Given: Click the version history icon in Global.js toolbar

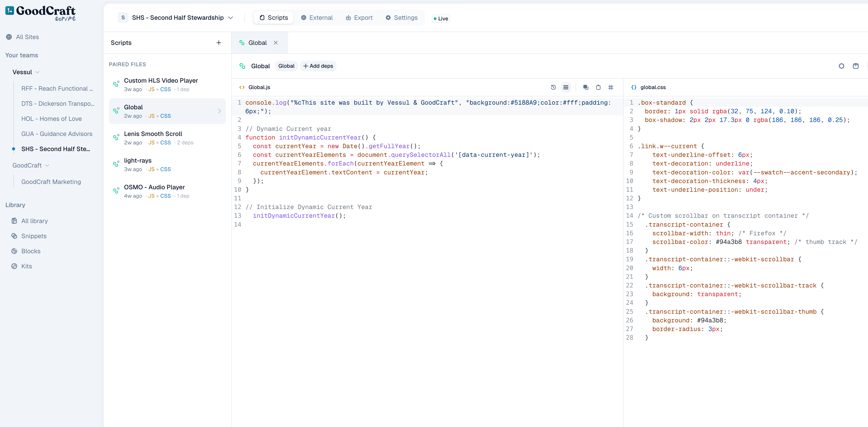Looking at the screenshot, I should tap(553, 87).
